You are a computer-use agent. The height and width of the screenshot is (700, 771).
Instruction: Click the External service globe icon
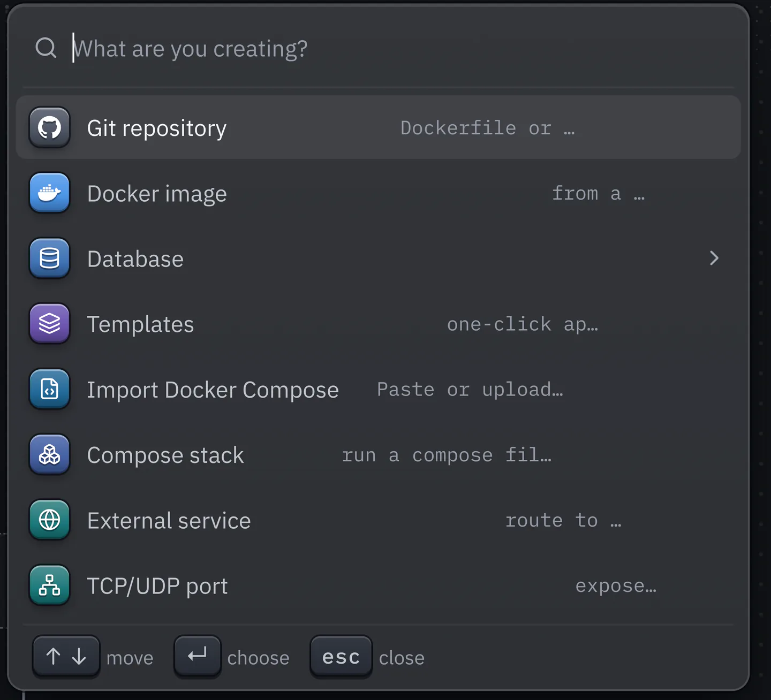(x=49, y=520)
